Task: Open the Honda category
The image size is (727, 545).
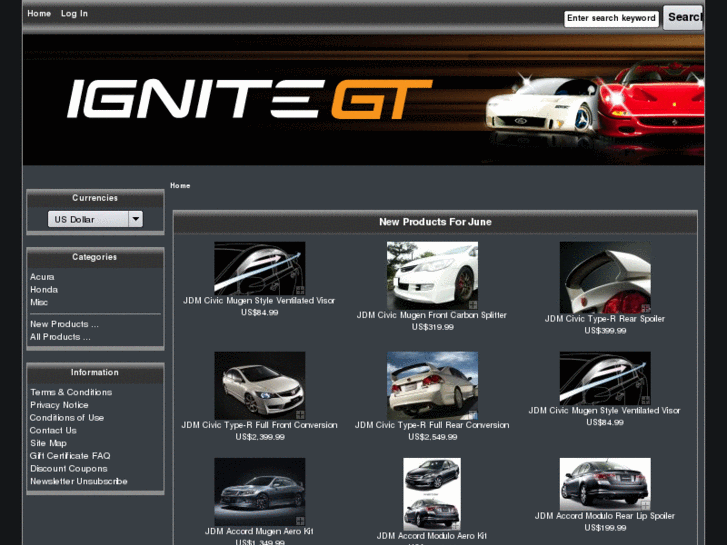Action: click(44, 289)
